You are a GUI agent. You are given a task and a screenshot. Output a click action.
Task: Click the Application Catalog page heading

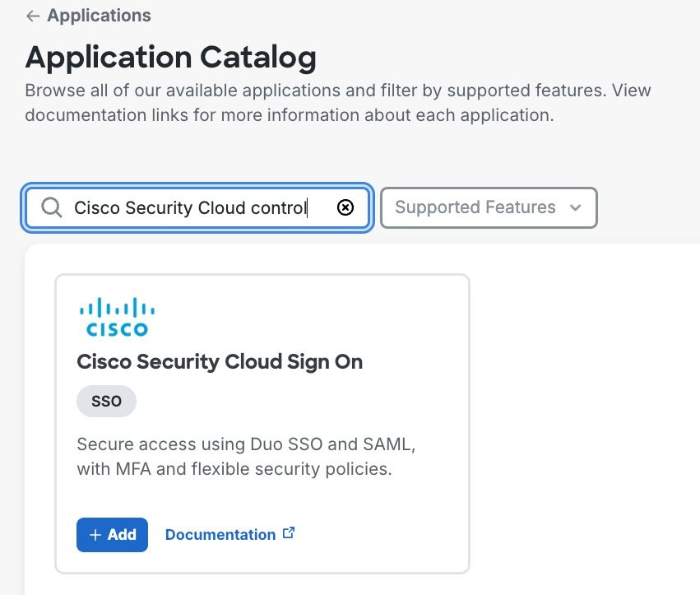pos(170,57)
